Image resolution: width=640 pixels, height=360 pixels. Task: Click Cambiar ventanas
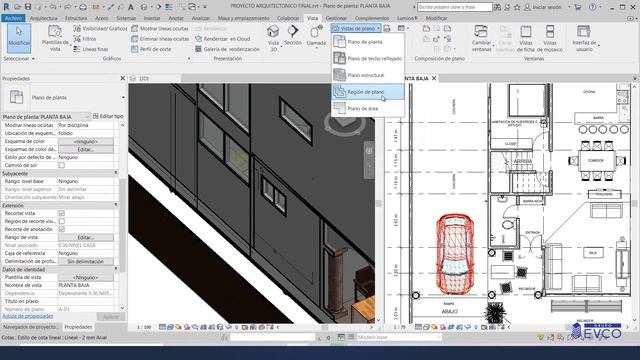point(481,38)
